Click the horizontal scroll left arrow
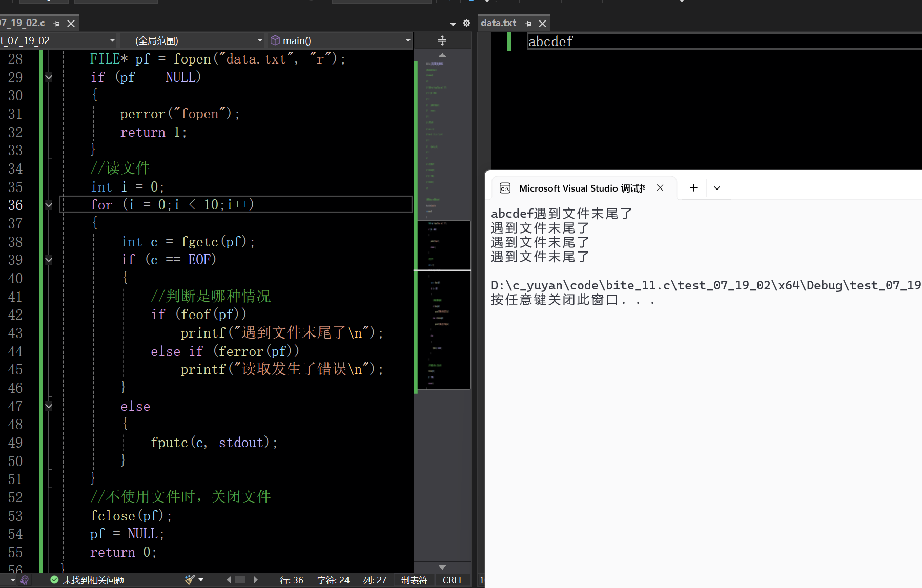 click(x=229, y=580)
